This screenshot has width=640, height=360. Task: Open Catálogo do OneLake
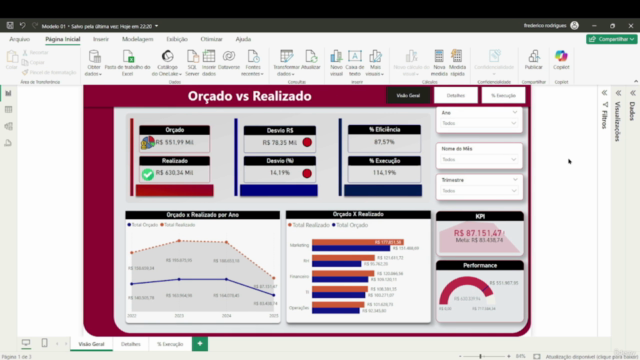[x=167, y=62]
